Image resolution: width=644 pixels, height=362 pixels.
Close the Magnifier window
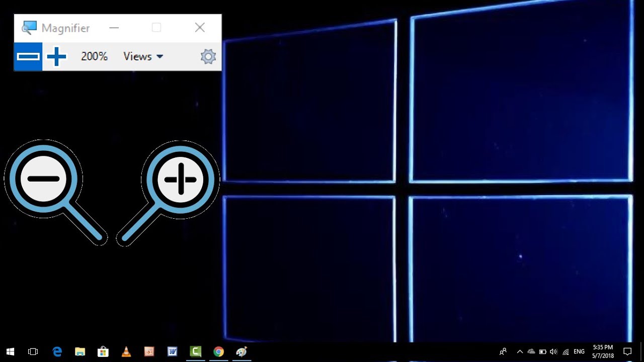(x=200, y=28)
